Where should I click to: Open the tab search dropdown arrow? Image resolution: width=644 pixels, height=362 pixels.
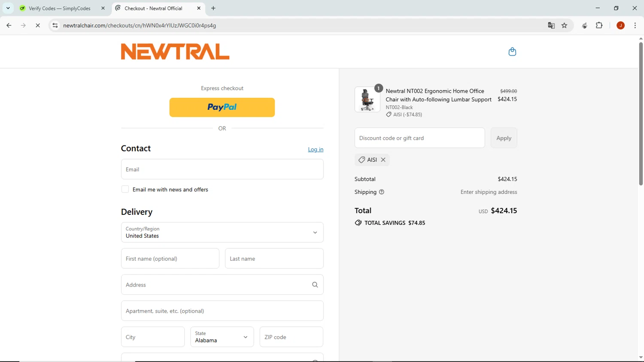click(x=8, y=8)
